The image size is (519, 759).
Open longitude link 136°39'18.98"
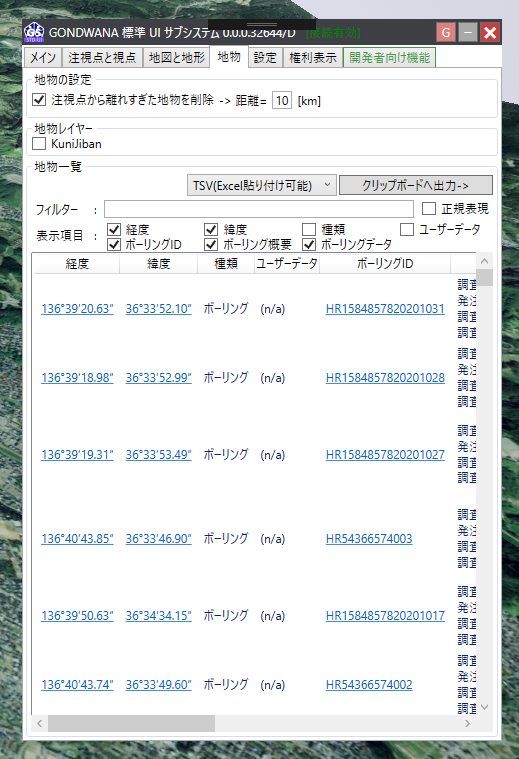coord(77,378)
